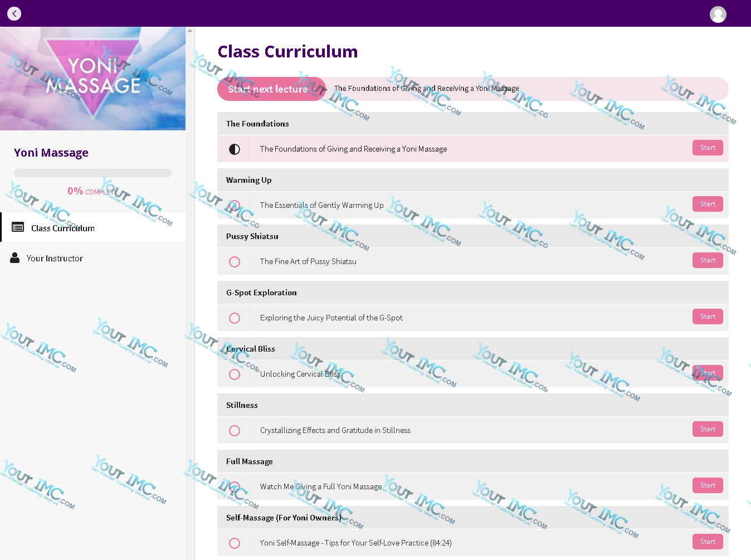
Task: Open Class Curriculum in sidebar
Action: click(63, 228)
